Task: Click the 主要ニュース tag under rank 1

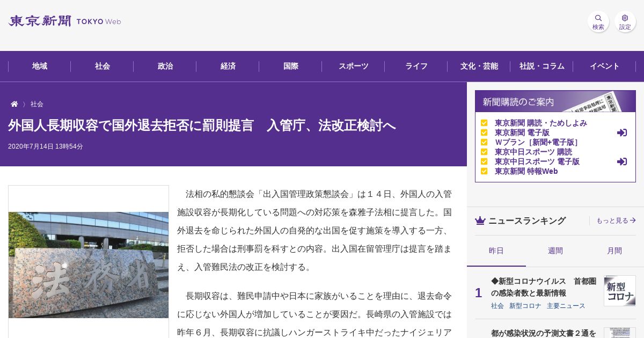Action: pyautogui.click(x=566, y=306)
